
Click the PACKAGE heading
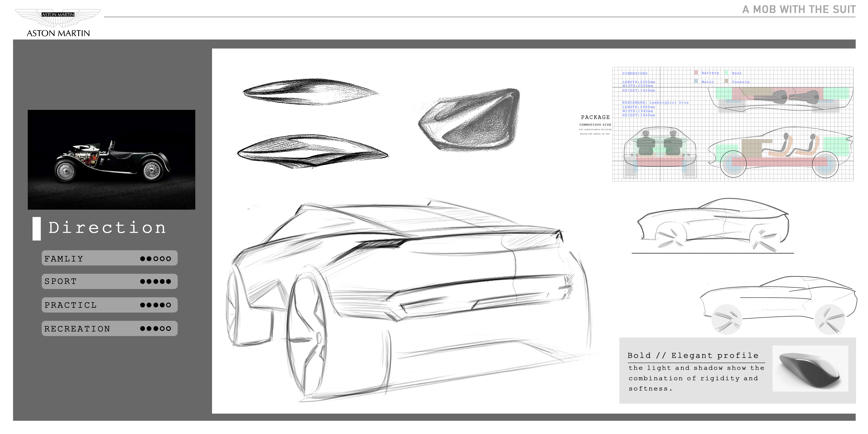click(595, 117)
